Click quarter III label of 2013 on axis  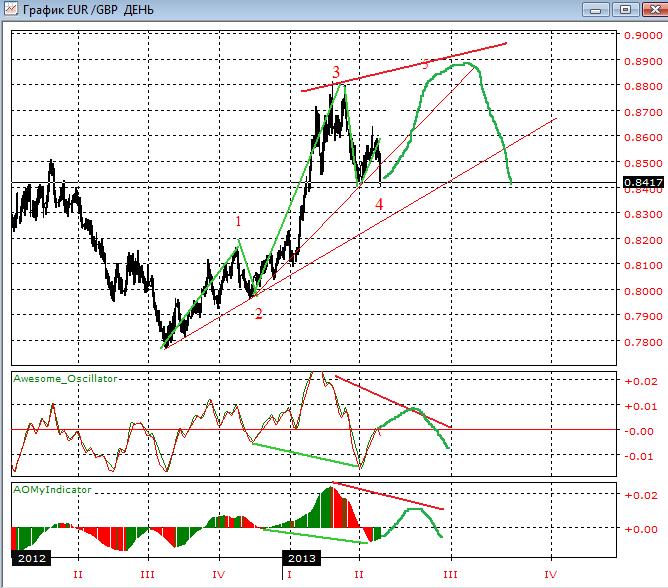pyautogui.click(x=450, y=575)
